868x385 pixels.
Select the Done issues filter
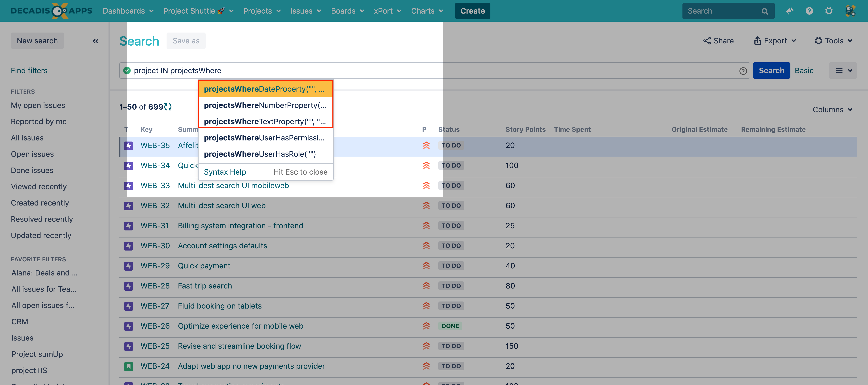(x=32, y=170)
